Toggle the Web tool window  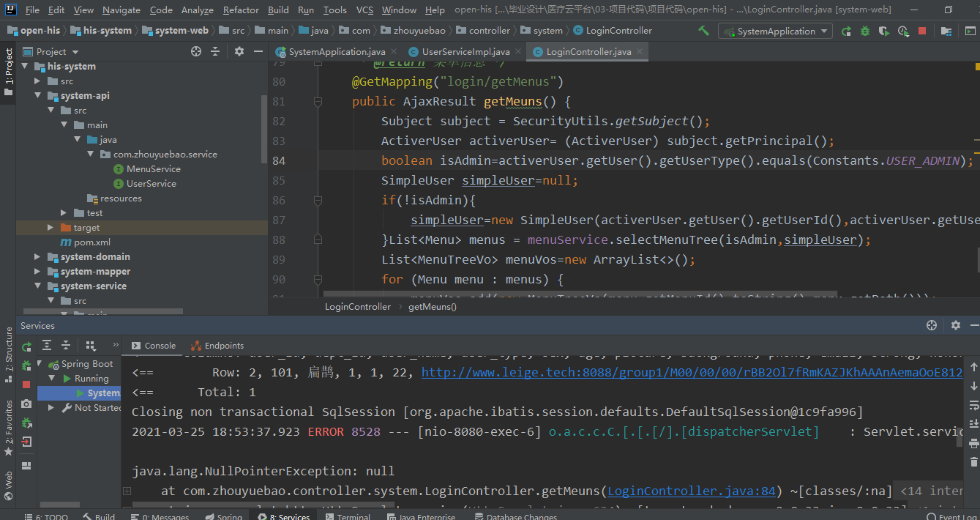[8, 484]
